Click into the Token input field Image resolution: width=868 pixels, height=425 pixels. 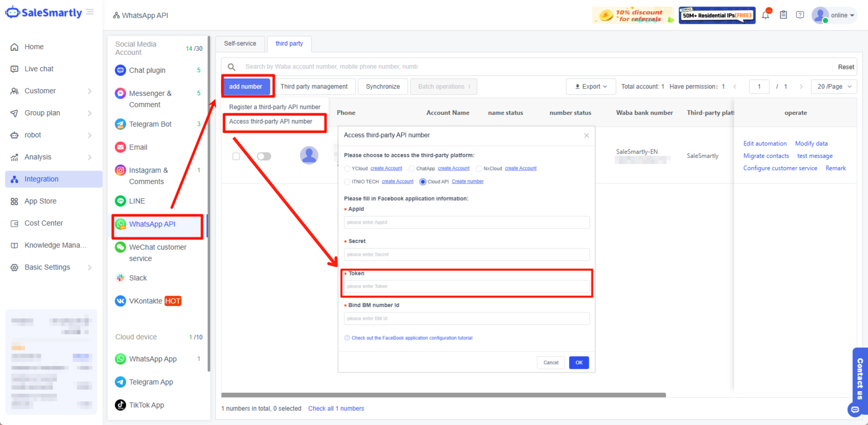(x=467, y=286)
